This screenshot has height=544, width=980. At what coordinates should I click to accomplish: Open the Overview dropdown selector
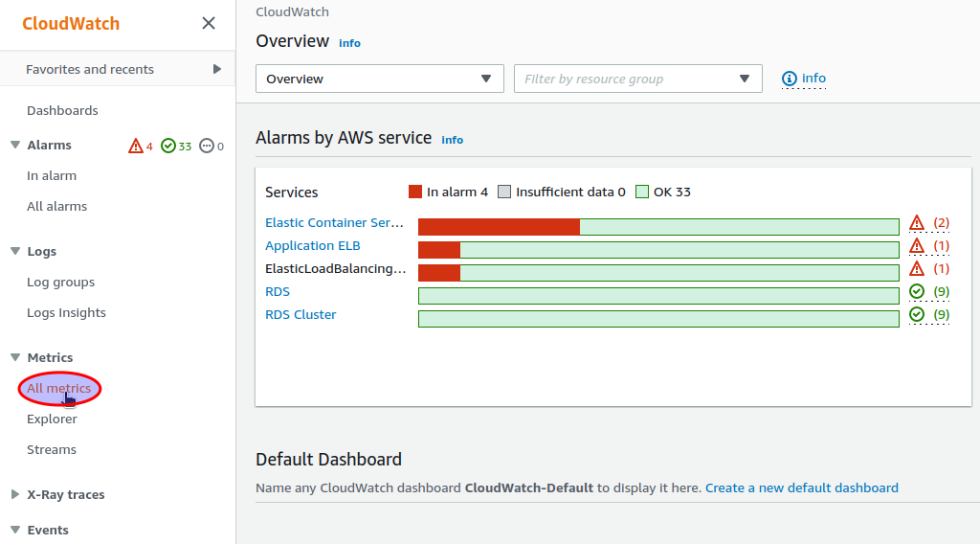point(379,79)
